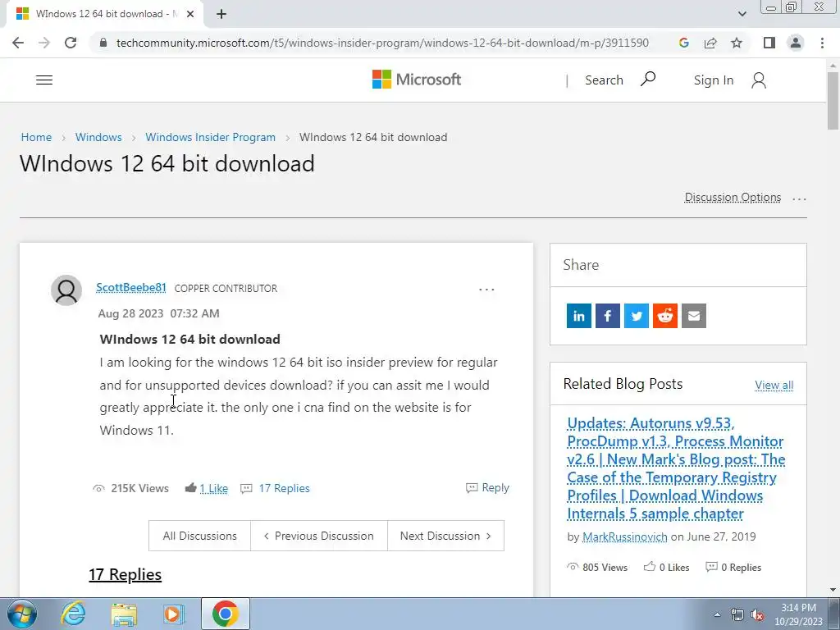Open the Autoruns v9.53 blog post link
This screenshot has height=630, width=840.
tap(676, 468)
